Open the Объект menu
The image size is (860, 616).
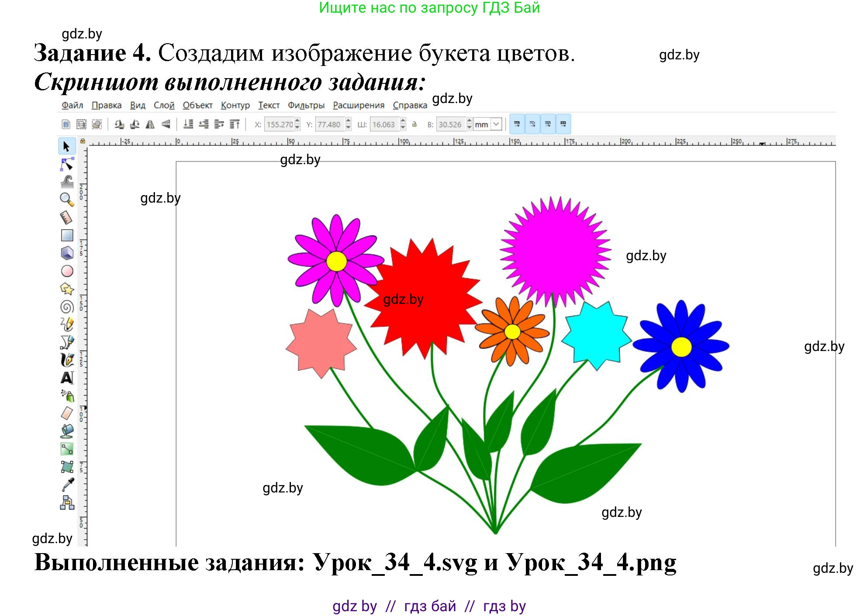(198, 105)
